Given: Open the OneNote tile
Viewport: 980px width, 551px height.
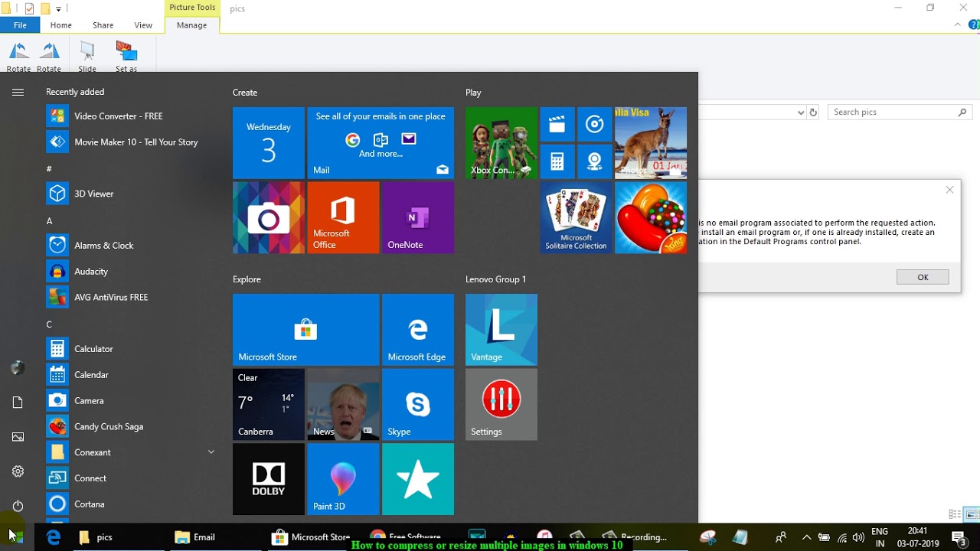Looking at the screenshot, I should click(x=418, y=218).
